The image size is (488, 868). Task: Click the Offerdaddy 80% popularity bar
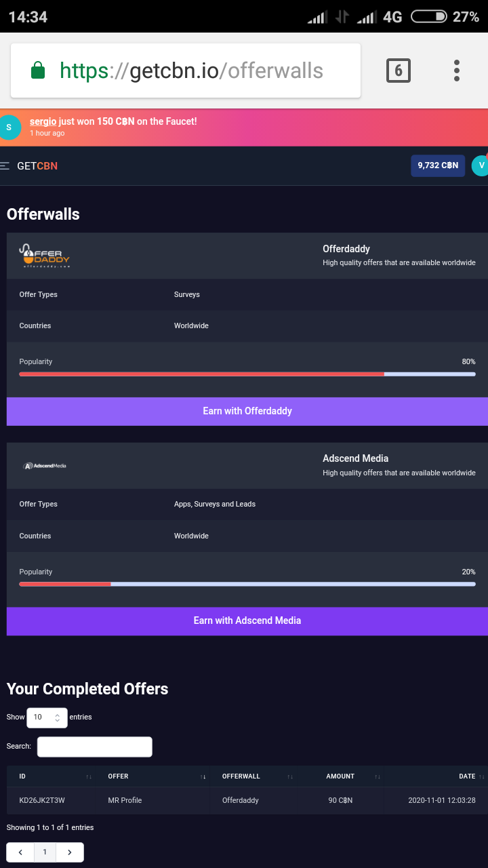pyautogui.click(x=247, y=374)
